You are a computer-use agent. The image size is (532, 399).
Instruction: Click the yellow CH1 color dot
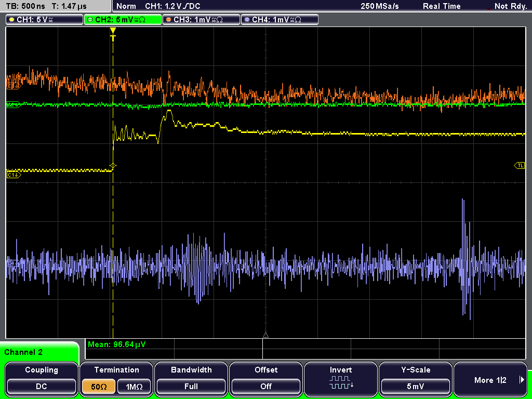11,20
